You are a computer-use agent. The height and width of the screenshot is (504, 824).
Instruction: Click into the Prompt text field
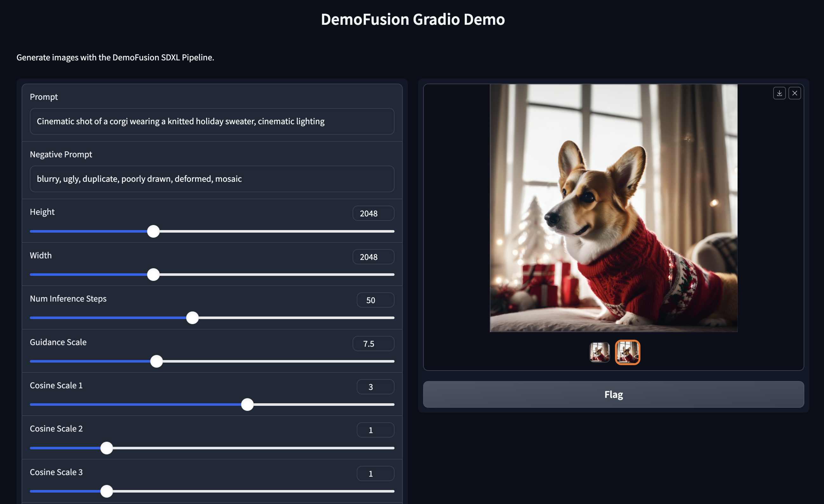(212, 121)
